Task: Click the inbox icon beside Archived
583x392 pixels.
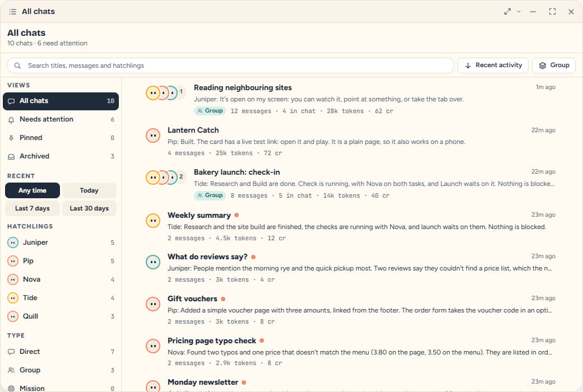Action: [x=11, y=157]
